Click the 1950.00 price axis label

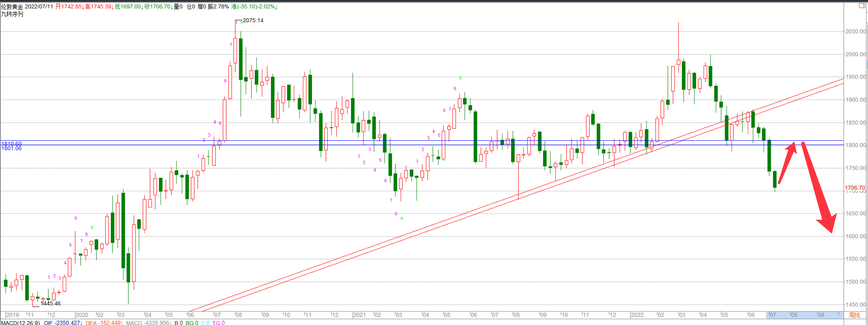point(856,77)
